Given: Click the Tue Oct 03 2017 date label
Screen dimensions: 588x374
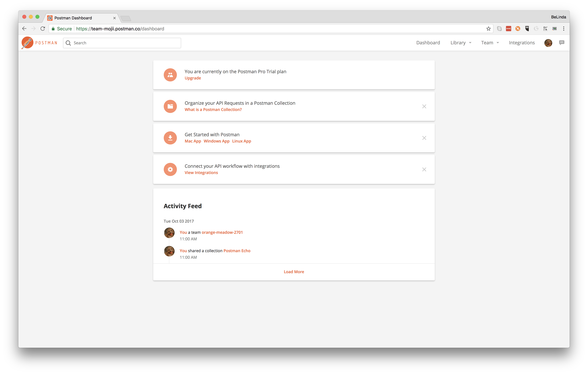Looking at the screenshot, I should [178, 221].
